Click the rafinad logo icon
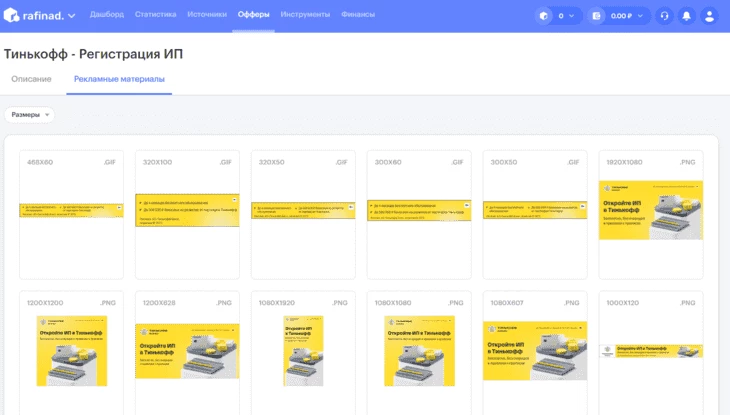Image resolution: width=730 pixels, height=415 pixels. click(x=11, y=15)
